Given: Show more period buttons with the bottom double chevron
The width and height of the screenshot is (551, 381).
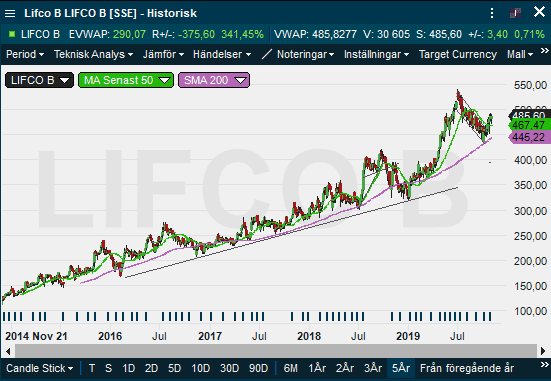Looking at the screenshot, I should pos(544,365).
